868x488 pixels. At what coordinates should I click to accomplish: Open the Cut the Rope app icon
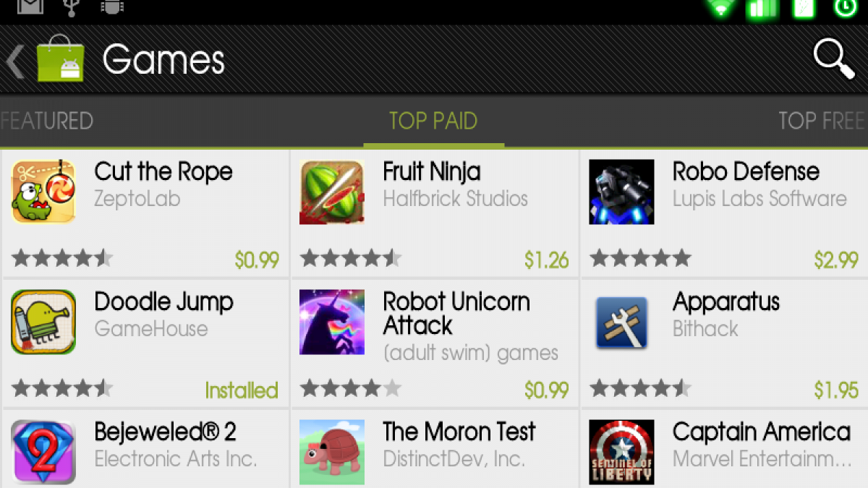coord(43,192)
